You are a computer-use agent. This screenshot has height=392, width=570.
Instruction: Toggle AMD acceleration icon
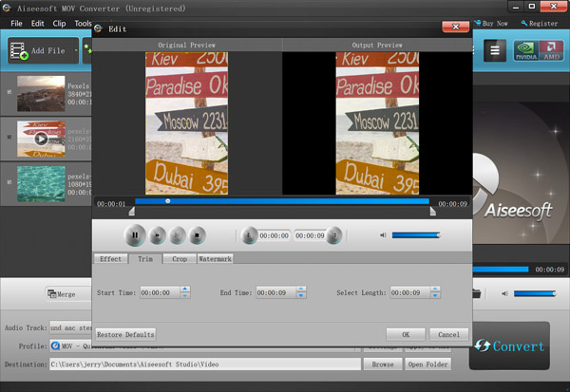pos(551,50)
